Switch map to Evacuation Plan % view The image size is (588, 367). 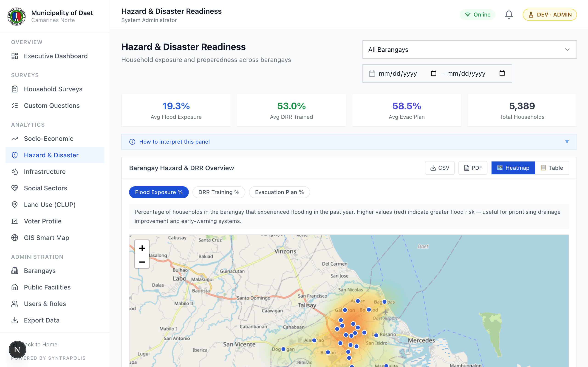click(279, 192)
